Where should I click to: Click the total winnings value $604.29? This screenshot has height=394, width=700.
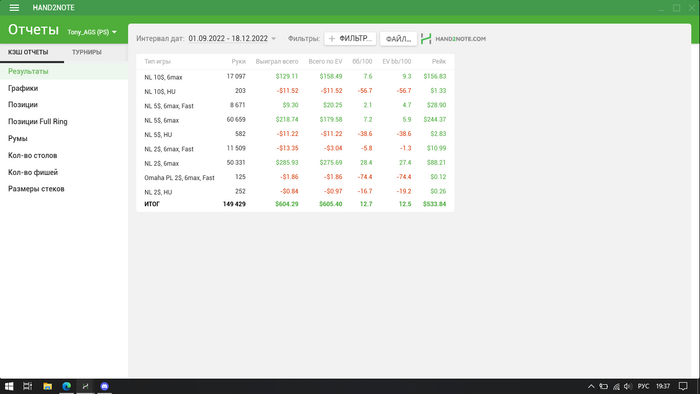pos(287,204)
